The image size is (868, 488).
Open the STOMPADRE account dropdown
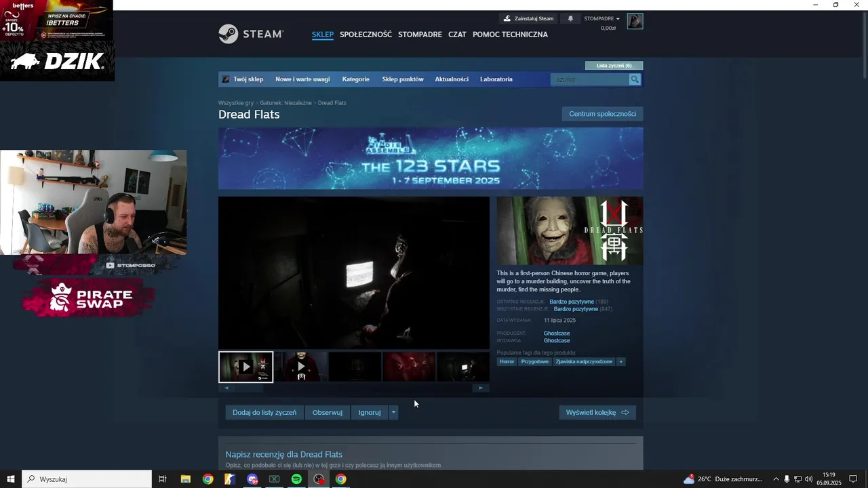tap(601, 19)
